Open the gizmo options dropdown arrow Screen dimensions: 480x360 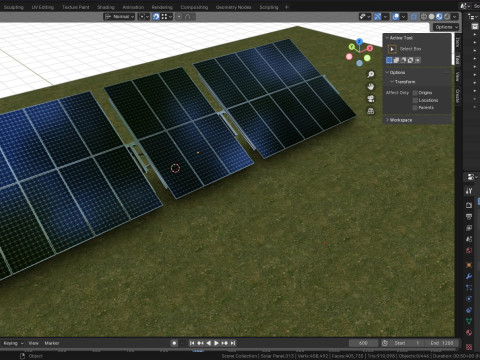click(x=386, y=17)
